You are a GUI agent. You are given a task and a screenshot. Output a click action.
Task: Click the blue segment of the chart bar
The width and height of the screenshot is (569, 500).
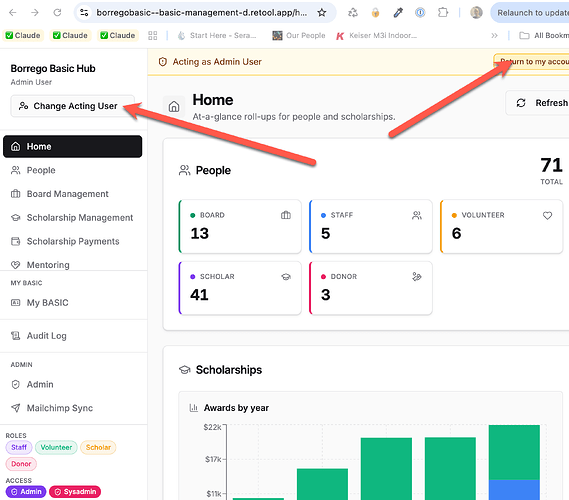(514, 489)
